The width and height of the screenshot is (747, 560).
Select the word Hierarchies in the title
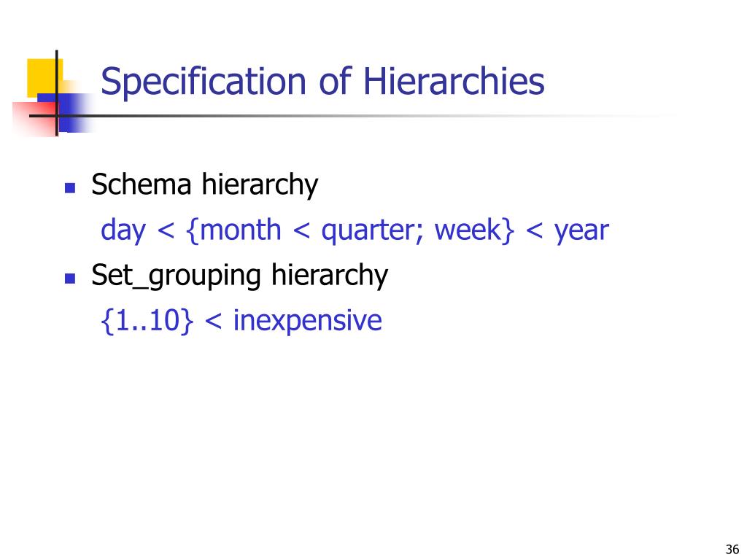454,80
